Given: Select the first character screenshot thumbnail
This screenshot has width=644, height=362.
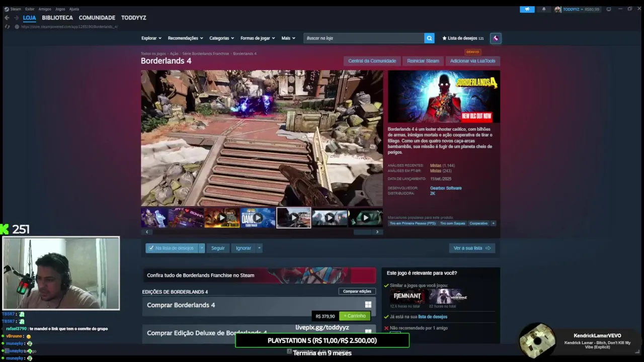Looking at the screenshot, I should (x=153, y=218).
